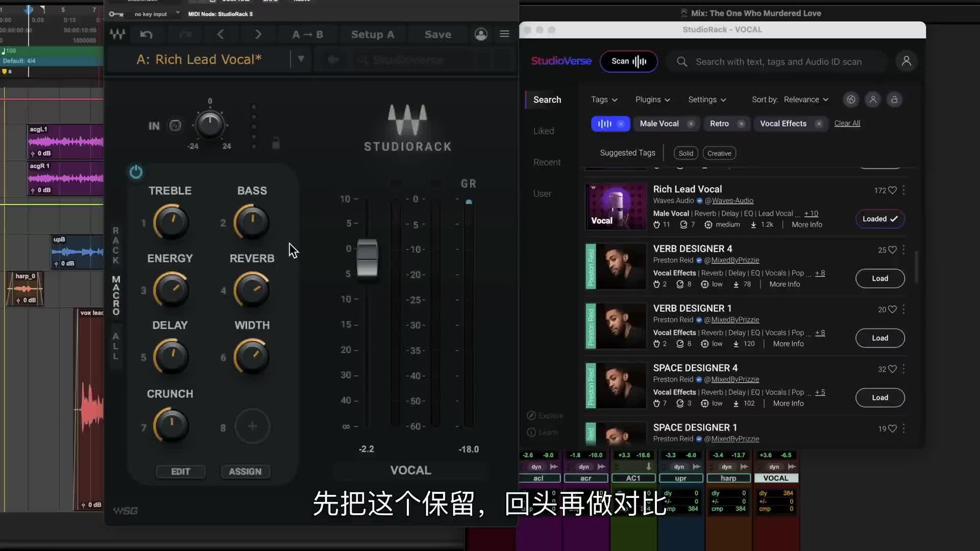Save the current preset
Screen dimensions: 980x551
(438, 34)
